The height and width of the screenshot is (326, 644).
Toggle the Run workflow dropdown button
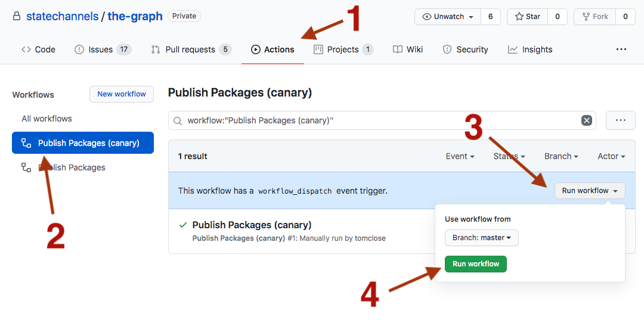pos(590,191)
